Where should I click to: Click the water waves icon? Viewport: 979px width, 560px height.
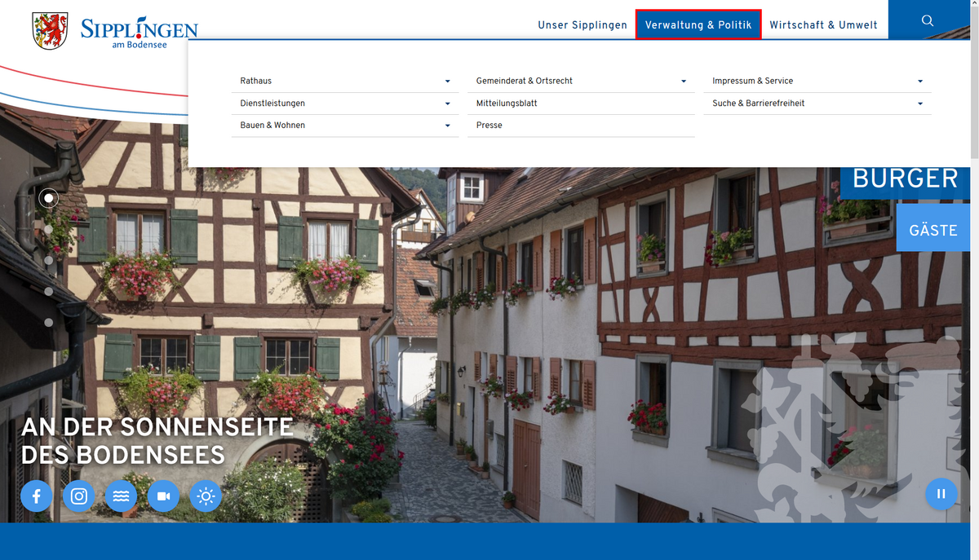(x=121, y=496)
